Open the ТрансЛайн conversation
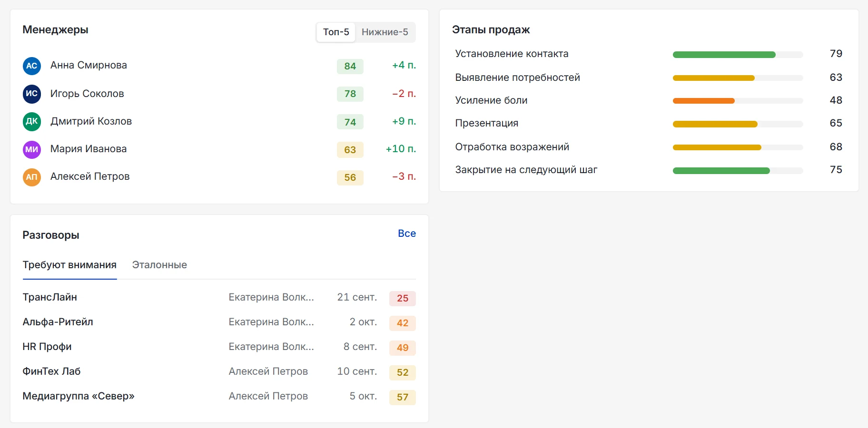The width and height of the screenshot is (868, 428). [50, 297]
